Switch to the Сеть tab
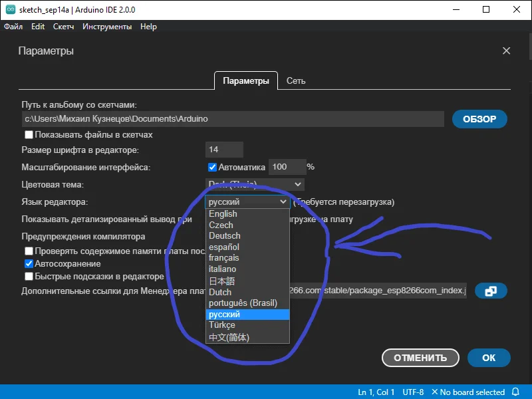 tap(296, 80)
